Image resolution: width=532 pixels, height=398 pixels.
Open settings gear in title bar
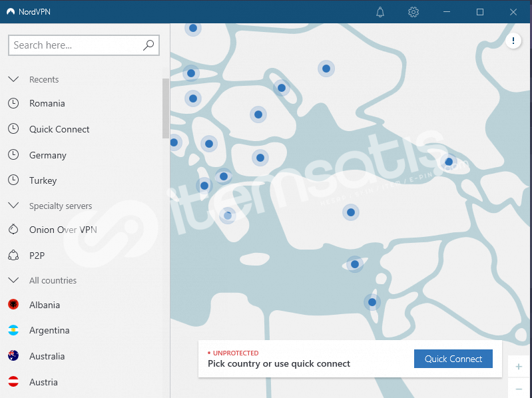(x=413, y=12)
